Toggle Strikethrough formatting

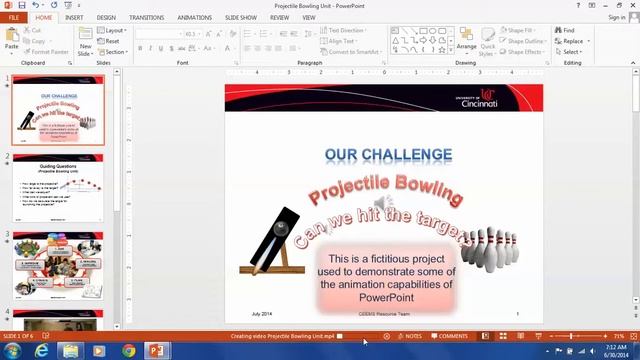(182, 49)
